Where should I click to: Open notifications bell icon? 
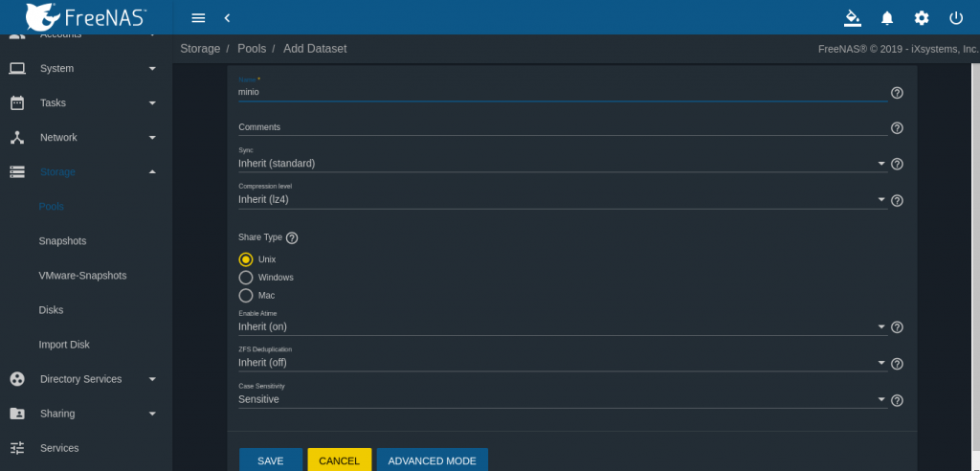click(x=887, y=18)
